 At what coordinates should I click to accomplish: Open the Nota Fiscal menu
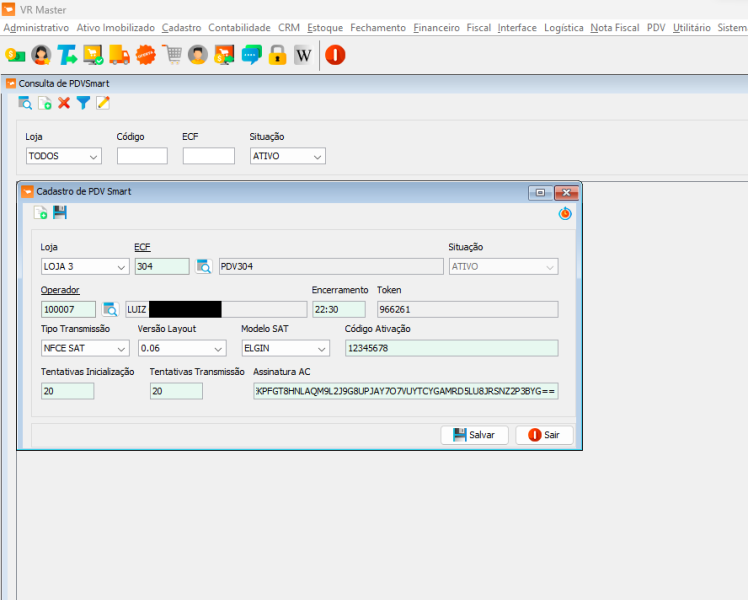click(x=614, y=28)
